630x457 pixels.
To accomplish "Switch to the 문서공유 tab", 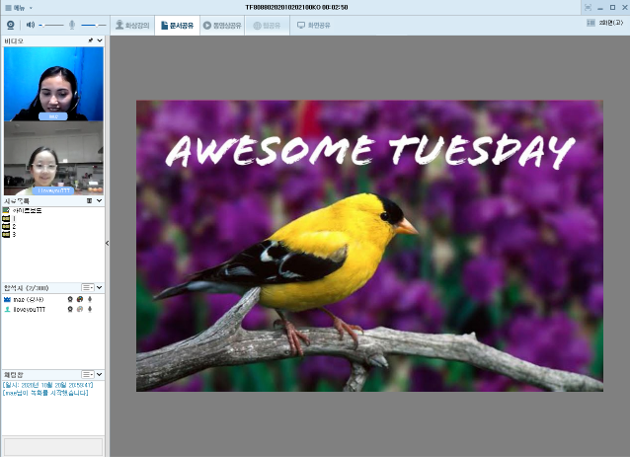I will click(177, 24).
